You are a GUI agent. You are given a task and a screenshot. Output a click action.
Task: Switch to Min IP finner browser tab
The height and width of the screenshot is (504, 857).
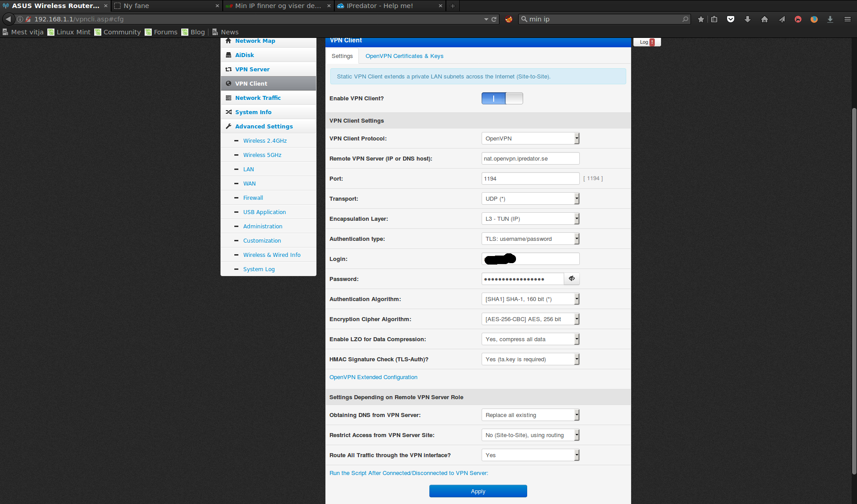click(278, 6)
